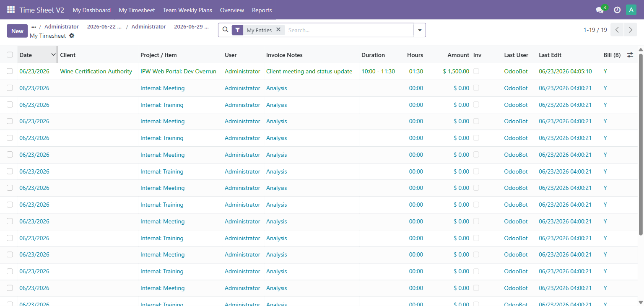Click the Date column header label

coord(26,55)
